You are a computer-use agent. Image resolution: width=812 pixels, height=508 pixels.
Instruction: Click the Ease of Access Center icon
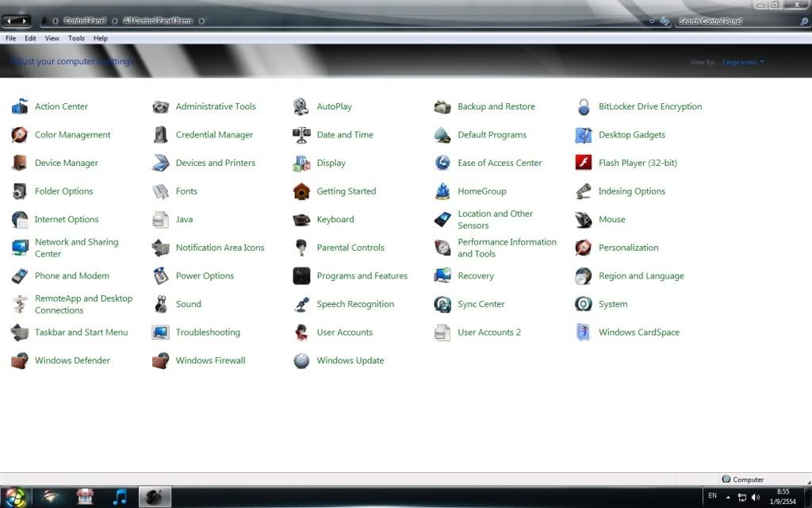(442, 163)
